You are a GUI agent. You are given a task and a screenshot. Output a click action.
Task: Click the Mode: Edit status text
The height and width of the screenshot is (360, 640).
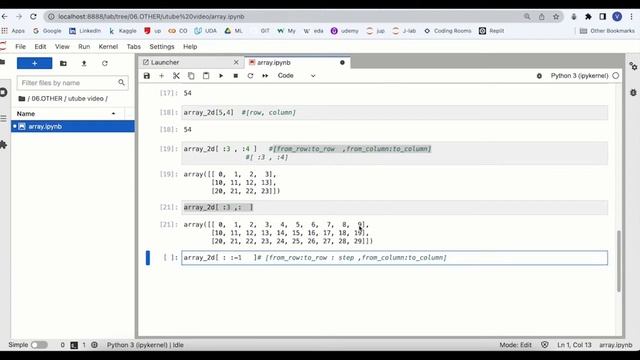tap(515, 345)
